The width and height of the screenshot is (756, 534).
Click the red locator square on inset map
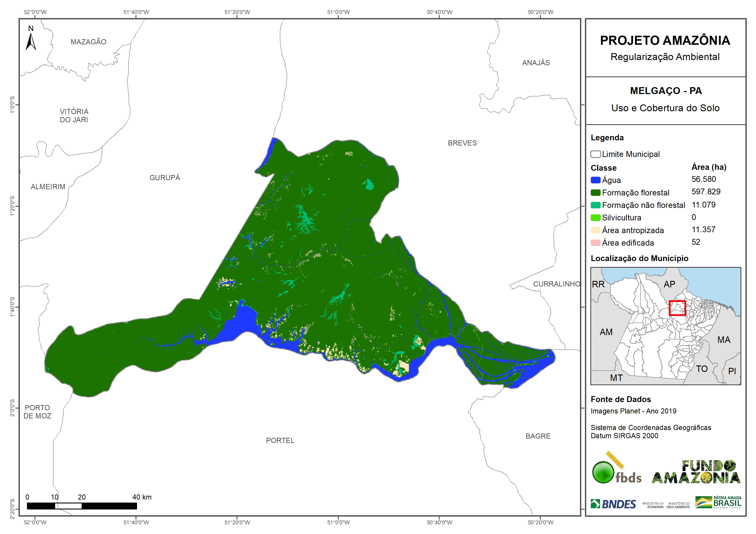pyautogui.click(x=677, y=308)
